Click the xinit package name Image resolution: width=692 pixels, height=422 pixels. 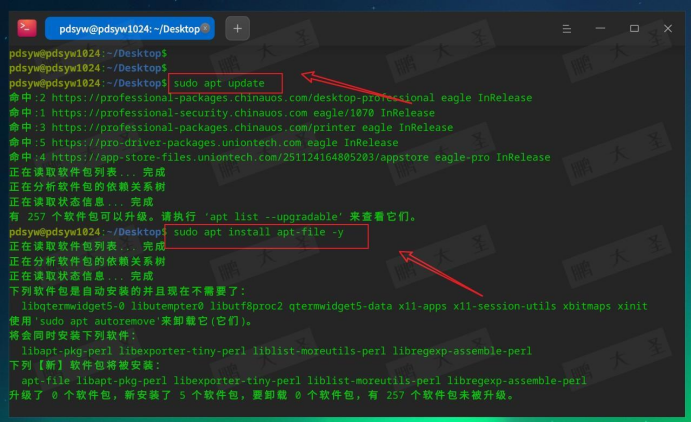click(632, 306)
